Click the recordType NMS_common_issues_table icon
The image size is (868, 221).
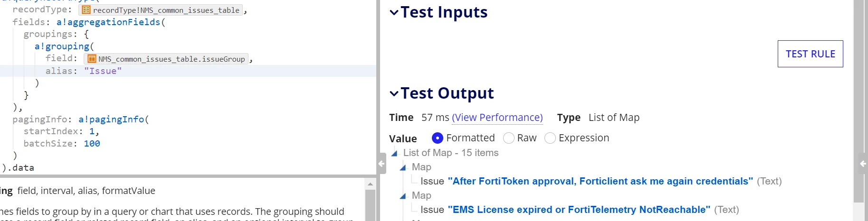pyautogui.click(x=86, y=10)
